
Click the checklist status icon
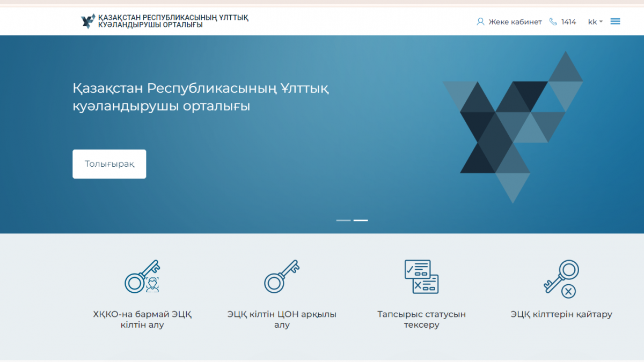(x=421, y=277)
